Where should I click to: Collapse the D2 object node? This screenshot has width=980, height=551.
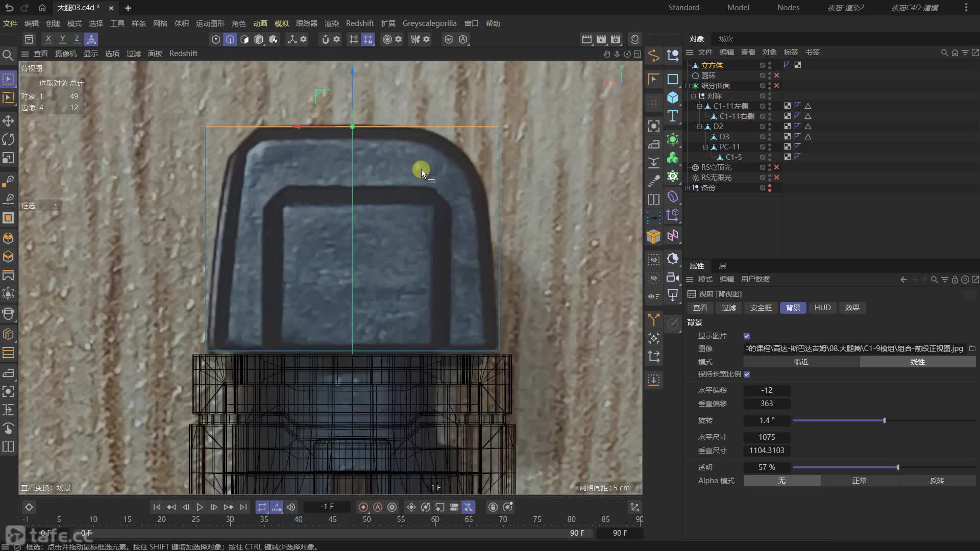click(700, 127)
